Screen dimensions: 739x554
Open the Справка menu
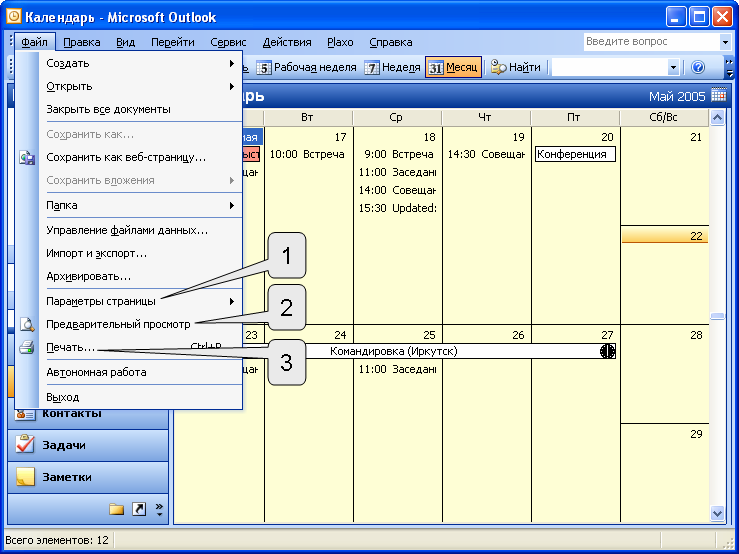point(391,42)
